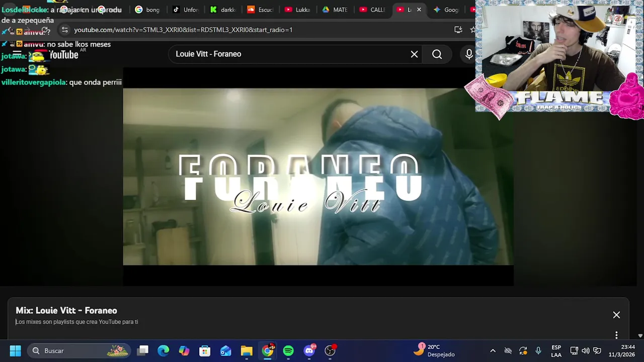Switch to the Google Drive 'MATE' tab

(x=335, y=10)
